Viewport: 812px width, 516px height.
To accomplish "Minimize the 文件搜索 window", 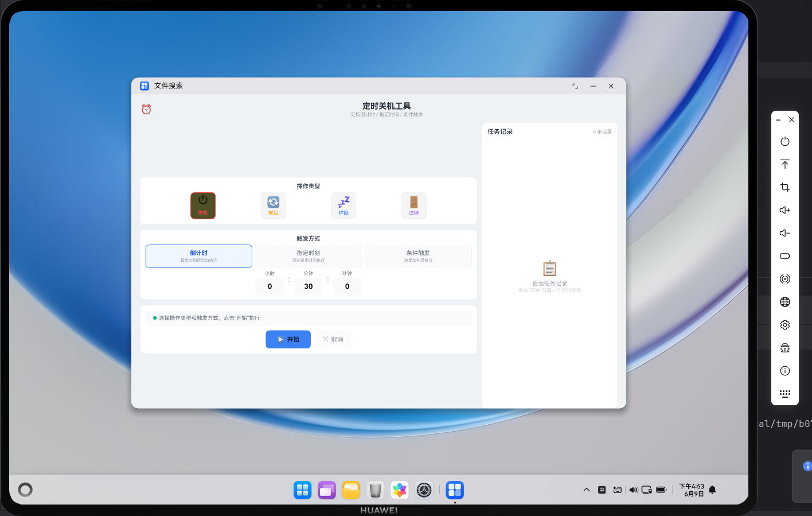I will pos(593,86).
